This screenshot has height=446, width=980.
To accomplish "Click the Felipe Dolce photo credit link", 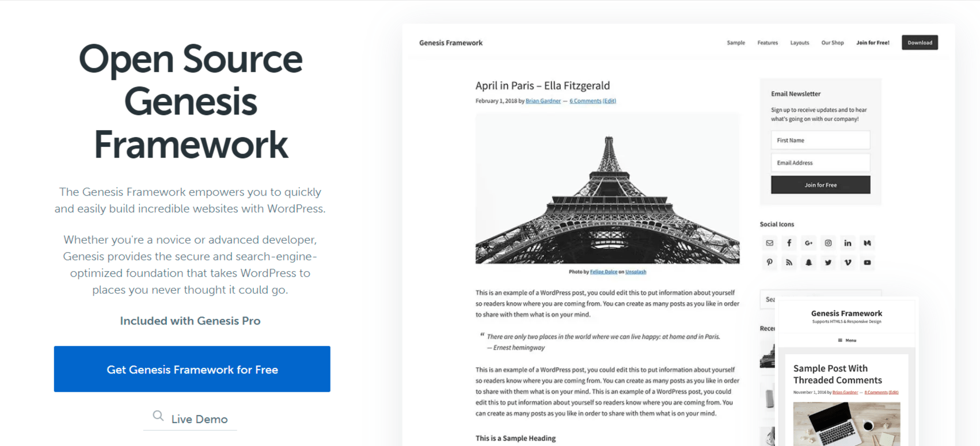I will (x=603, y=272).
